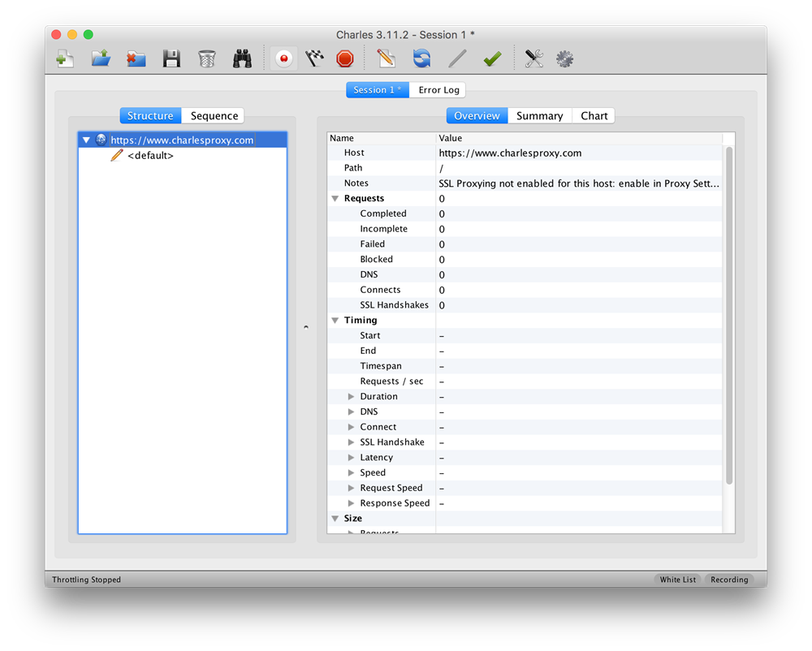Save session with floppy disk icon
This screenshot has height=651, width=812.
pyautogui.click(x=171, y=58)
